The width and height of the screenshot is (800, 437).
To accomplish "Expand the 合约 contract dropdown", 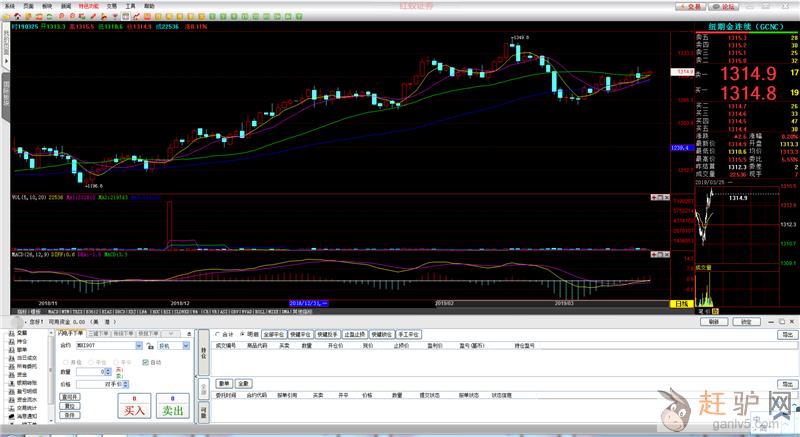I will point(139,345).
